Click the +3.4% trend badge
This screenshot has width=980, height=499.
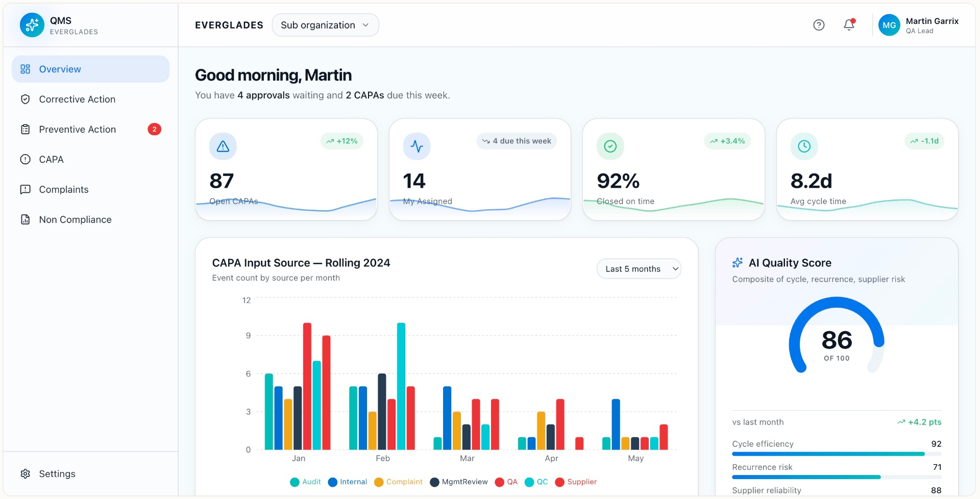727,141
